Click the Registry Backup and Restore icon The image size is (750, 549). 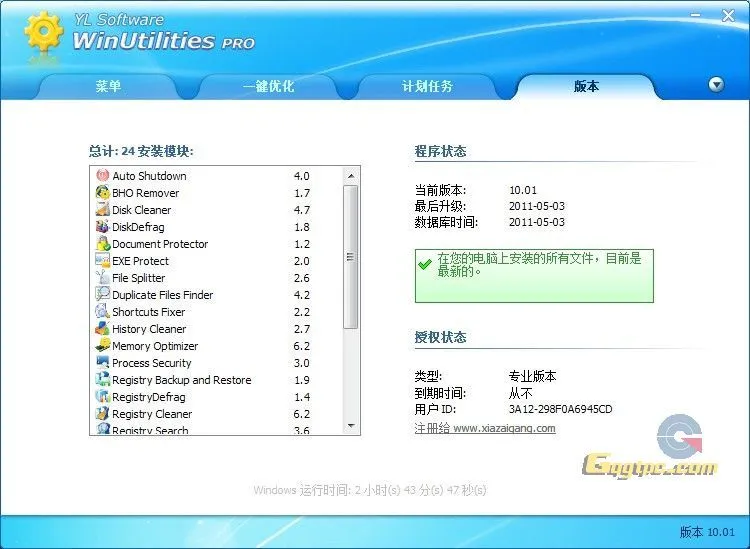tap(102, 380)
